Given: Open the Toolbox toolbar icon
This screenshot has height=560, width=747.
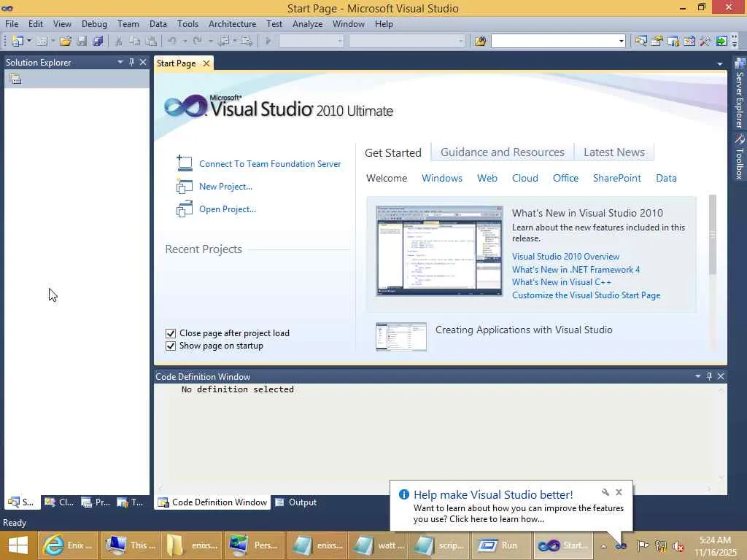Looking at the screenshot, I should pos(705,42).
